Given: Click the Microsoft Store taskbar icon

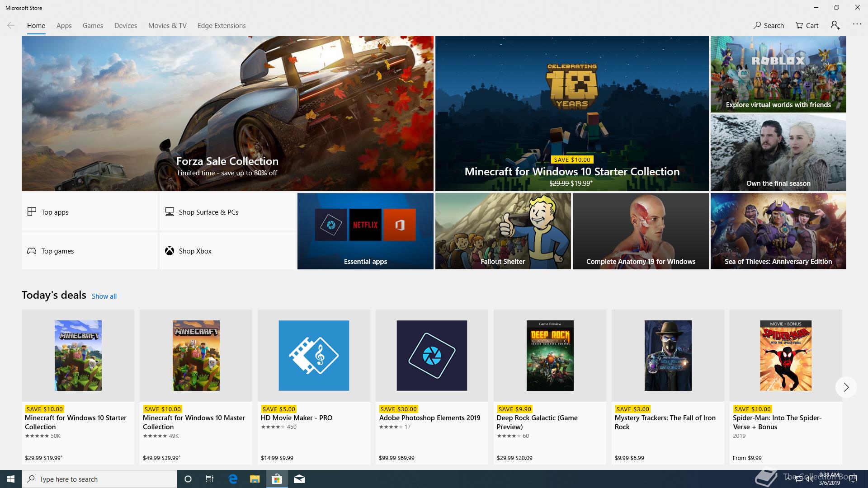Looking at the screenshot, I should point(277,479).
